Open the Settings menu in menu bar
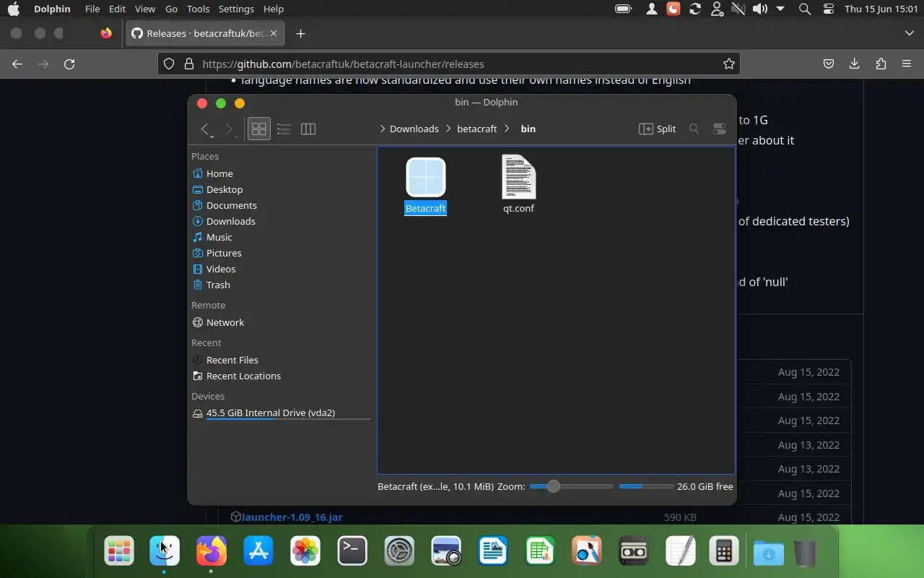 (236, 9)
